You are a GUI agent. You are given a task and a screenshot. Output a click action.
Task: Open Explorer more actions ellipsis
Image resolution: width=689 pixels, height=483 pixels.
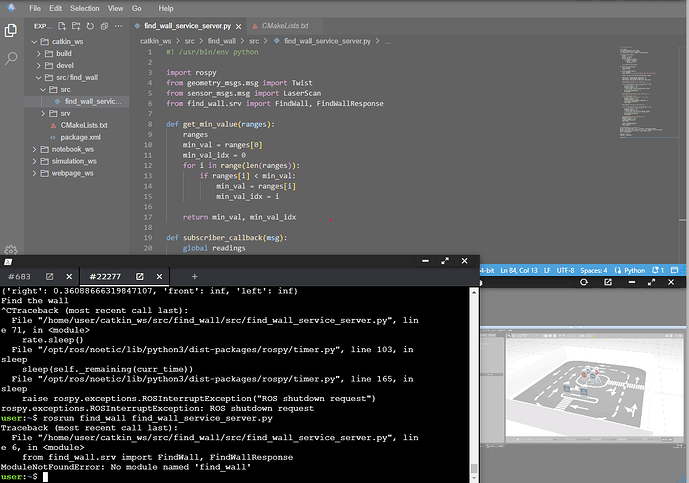[x=118, y=24]
